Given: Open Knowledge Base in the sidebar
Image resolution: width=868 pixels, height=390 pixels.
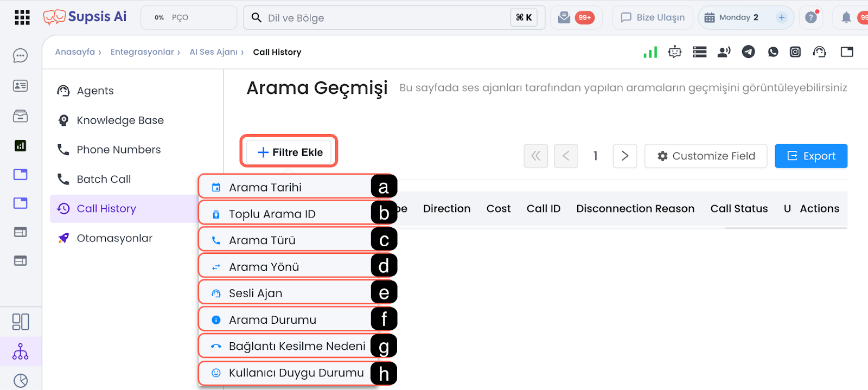Looking at the screenshot, I should pos(120,120).
